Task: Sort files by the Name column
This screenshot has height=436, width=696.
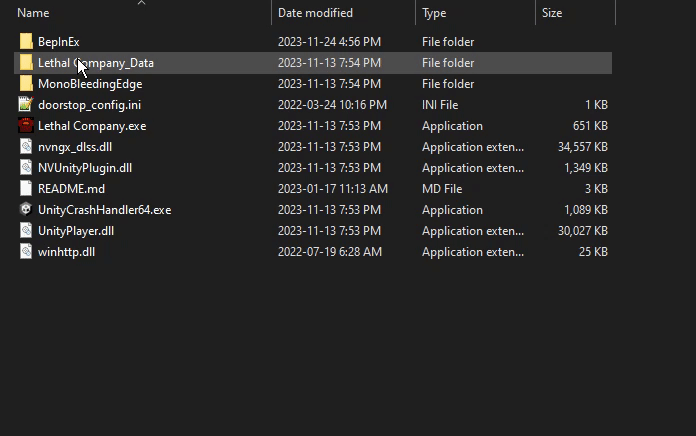Action: click(x=34, y=13)
